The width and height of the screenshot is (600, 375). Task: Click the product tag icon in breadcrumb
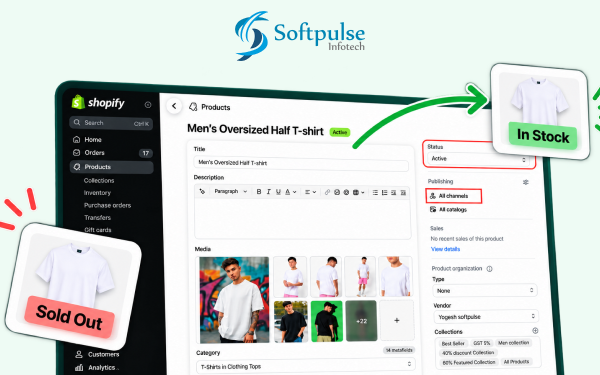[x=193, y=107]
